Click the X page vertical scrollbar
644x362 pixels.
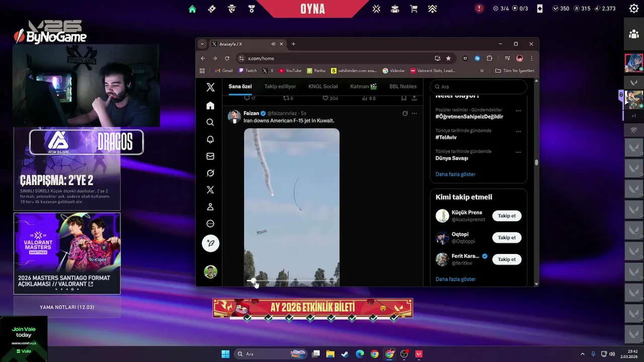[536, 162]
